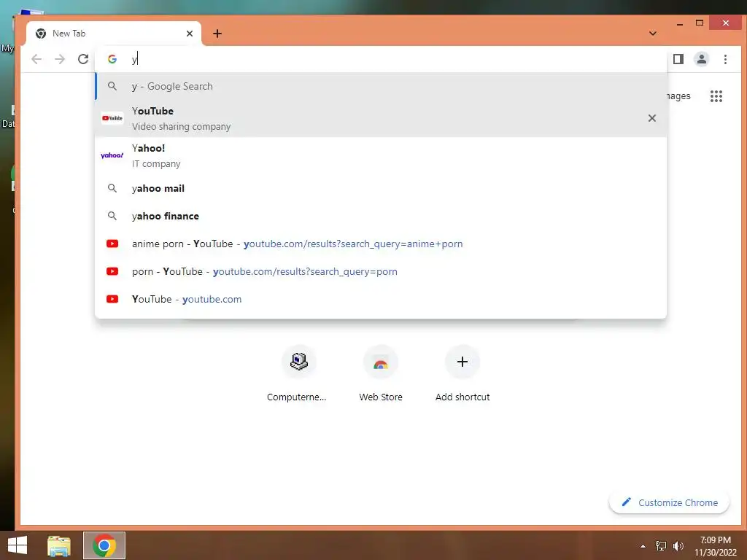This screenshot has height=560, width=747.
Task: Open the profile avatar icon
Action: 701,59
